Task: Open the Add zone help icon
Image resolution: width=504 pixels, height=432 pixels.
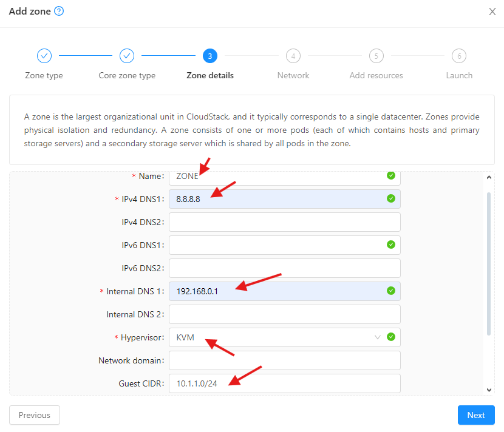Action: coord(59,12)
